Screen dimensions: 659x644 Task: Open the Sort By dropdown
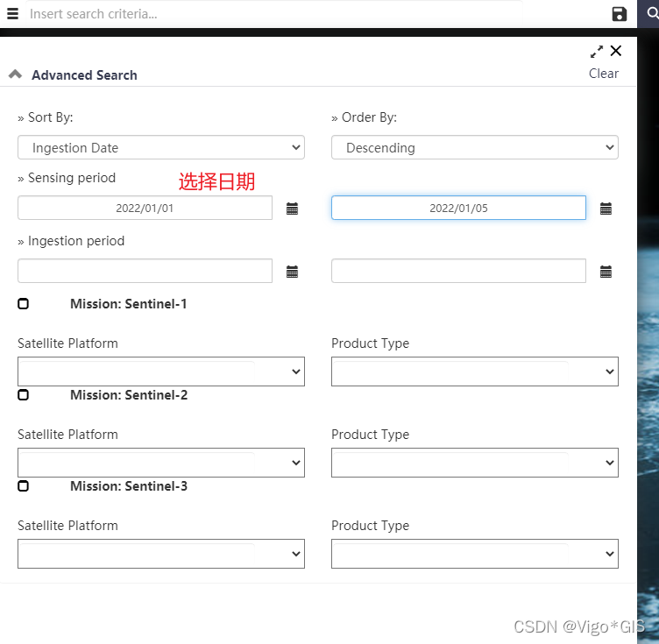161,147
